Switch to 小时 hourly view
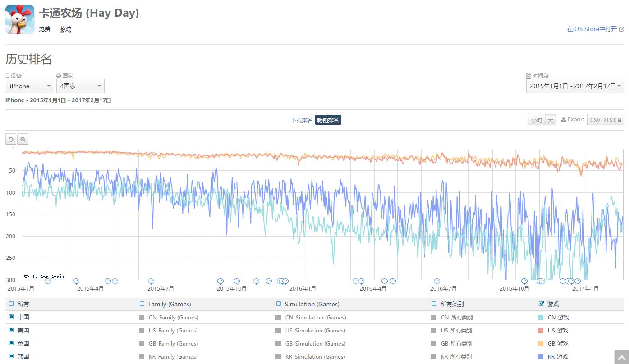The image size is (629, 364). (536, 120)
